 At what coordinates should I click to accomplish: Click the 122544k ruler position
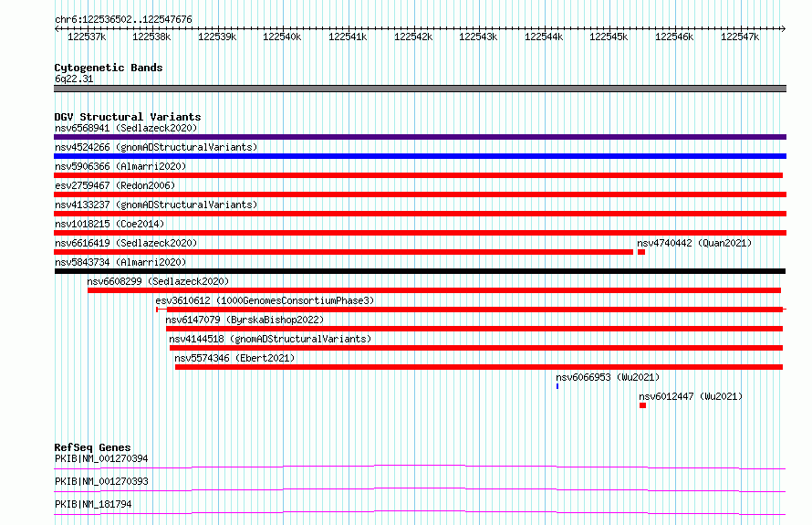544,37
